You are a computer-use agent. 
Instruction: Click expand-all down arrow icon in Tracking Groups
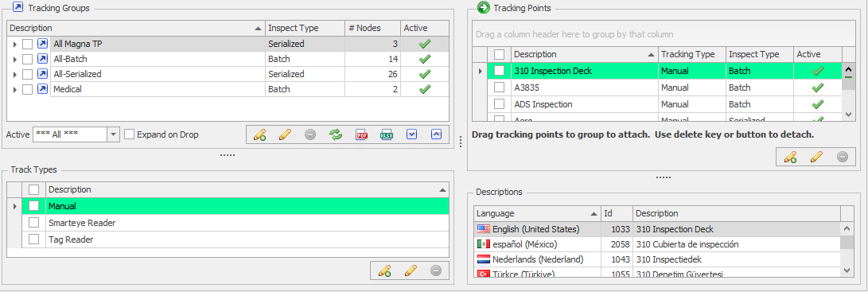[x=411, y=134]
